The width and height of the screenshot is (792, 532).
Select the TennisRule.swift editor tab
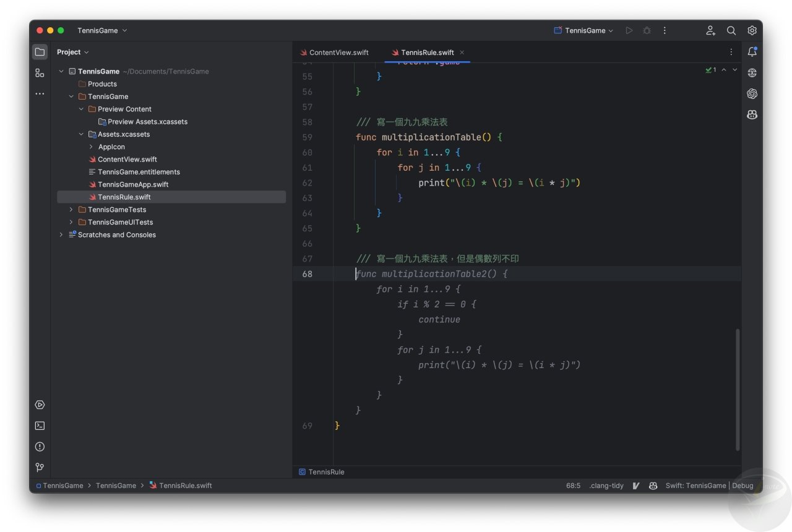(428, 53)
